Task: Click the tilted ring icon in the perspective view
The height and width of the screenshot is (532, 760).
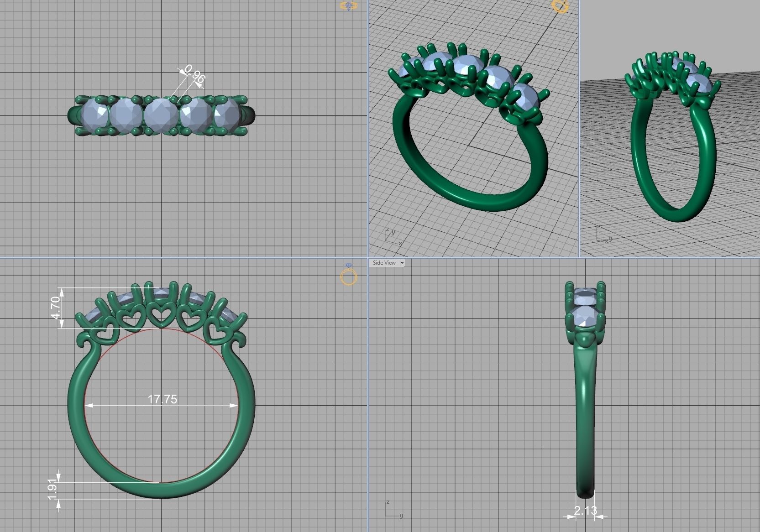Action: (560, 6)
